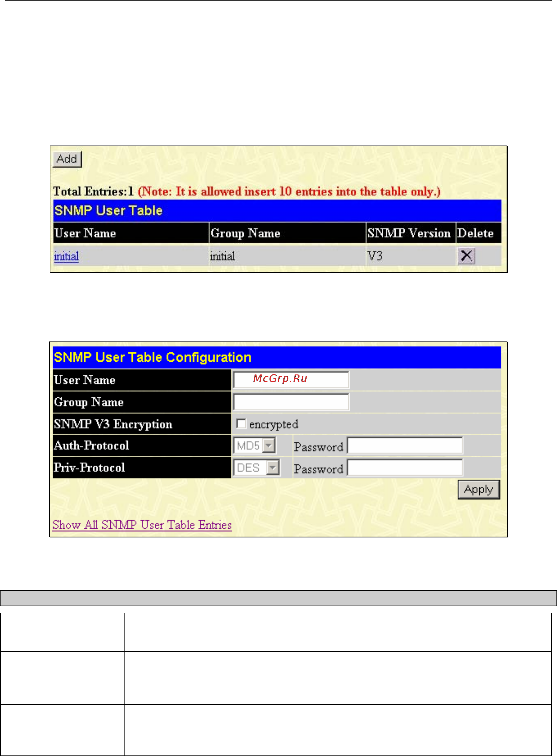
Task: Click the Auth-Protocol Password field
Action: coord(405,446)
